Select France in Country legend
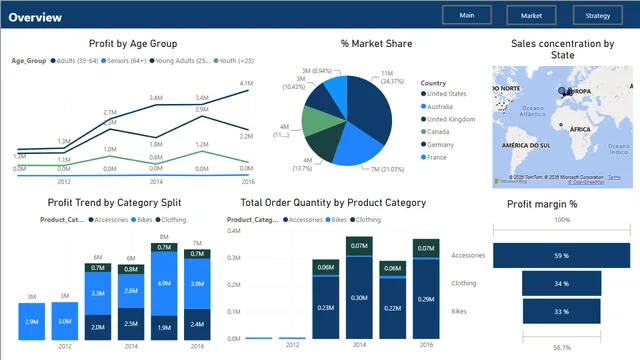Screen dimensions: 640x360 tap(433, 157)
